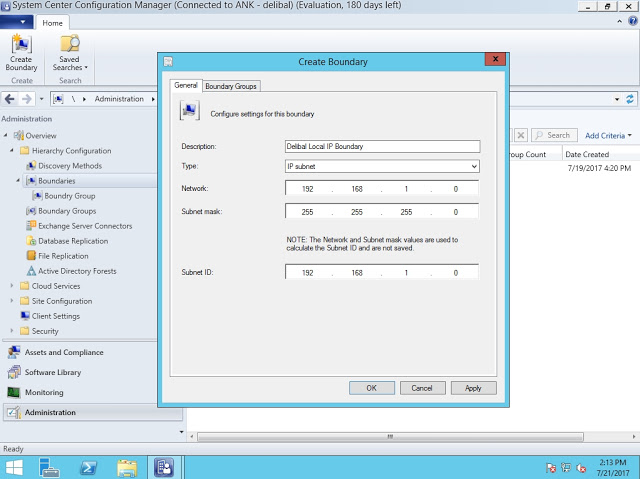
Task: Expand the Site Configuration folder
Action: pos(12,301)
